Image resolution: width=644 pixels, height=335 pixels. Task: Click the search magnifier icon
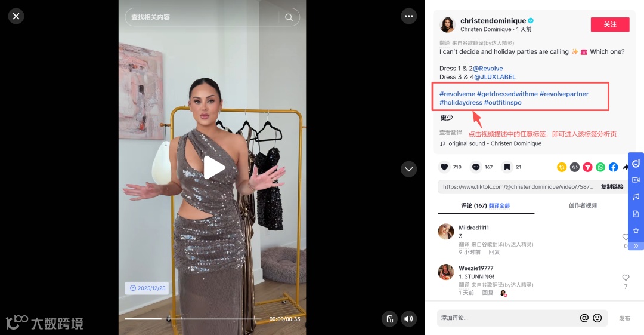tap(289, 17)
